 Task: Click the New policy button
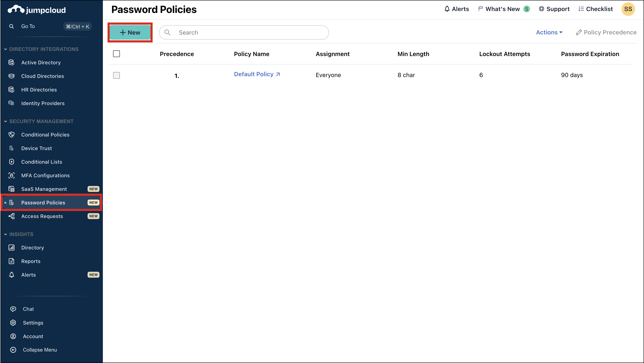(130, 32)
